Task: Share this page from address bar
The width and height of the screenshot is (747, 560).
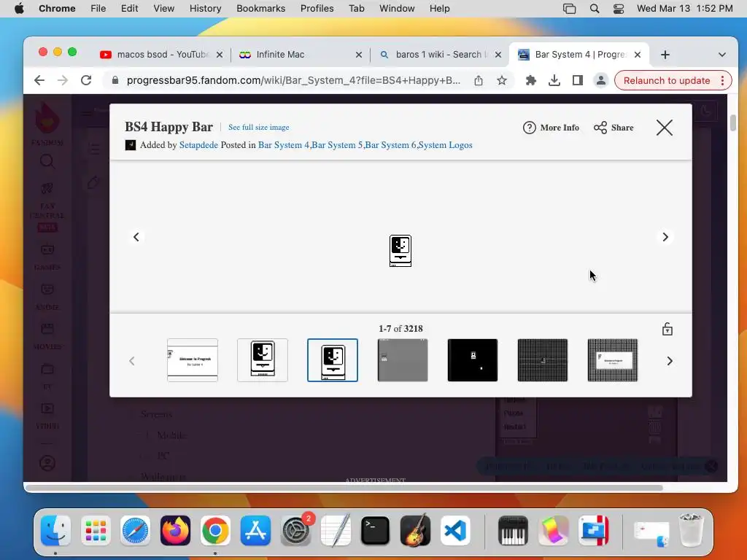Action: [x=479, y=80]
